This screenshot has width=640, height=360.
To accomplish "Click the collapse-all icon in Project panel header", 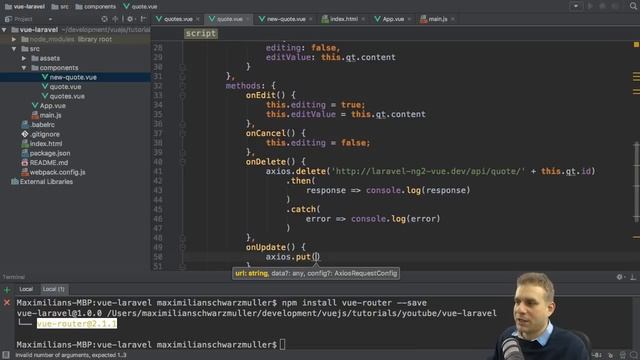I will (x=116, y=19).
